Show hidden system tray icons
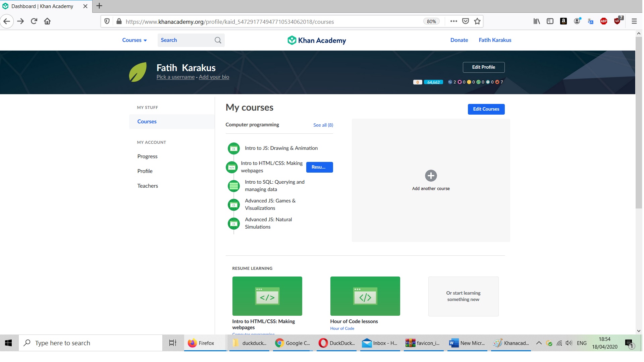Screen dimensions: 644x362 point(539,343)
